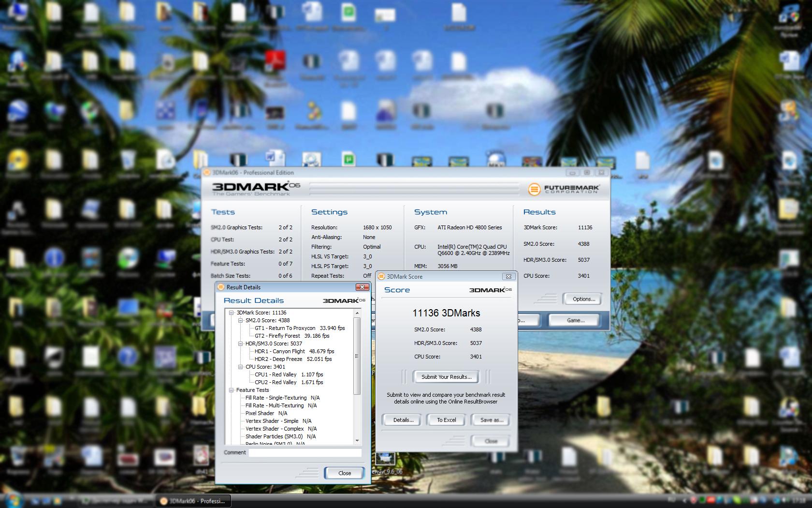This screenshot has height=508, width=812.
Task: Select GT1 - Return To Proxycon result
Action: [300, 328]
